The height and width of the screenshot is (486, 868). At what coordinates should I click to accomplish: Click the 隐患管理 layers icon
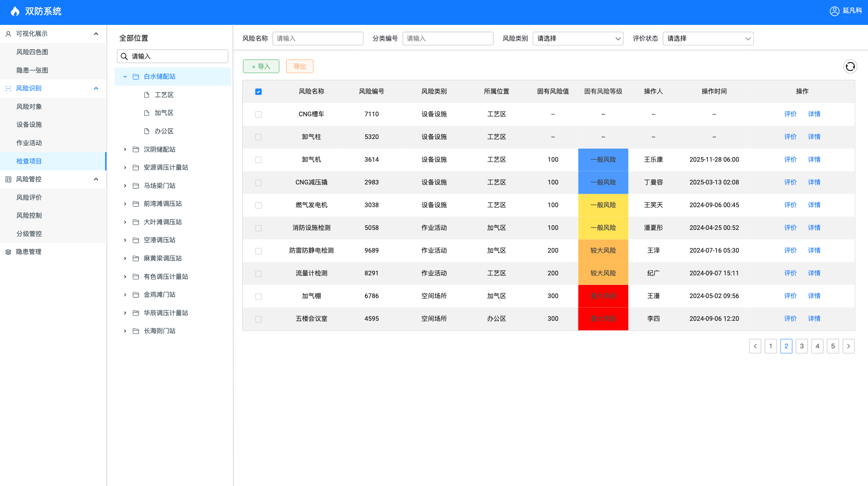point(8,252)
